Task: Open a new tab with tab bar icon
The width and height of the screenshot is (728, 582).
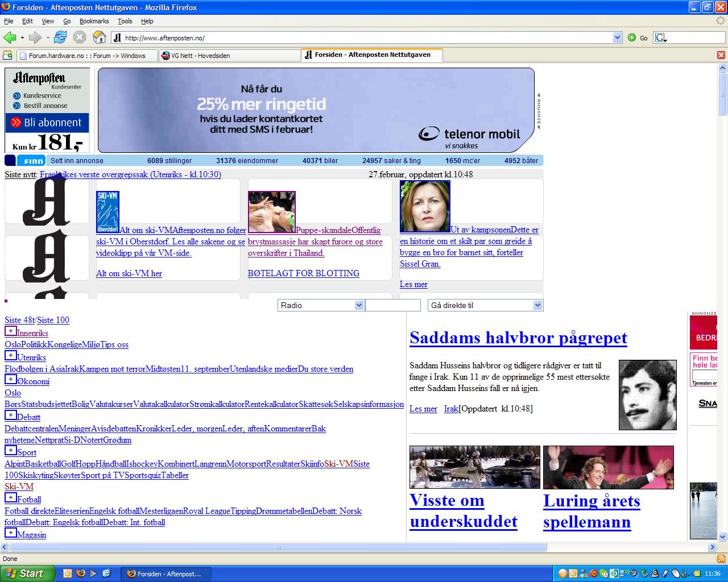Action: (x=7, y=55)
